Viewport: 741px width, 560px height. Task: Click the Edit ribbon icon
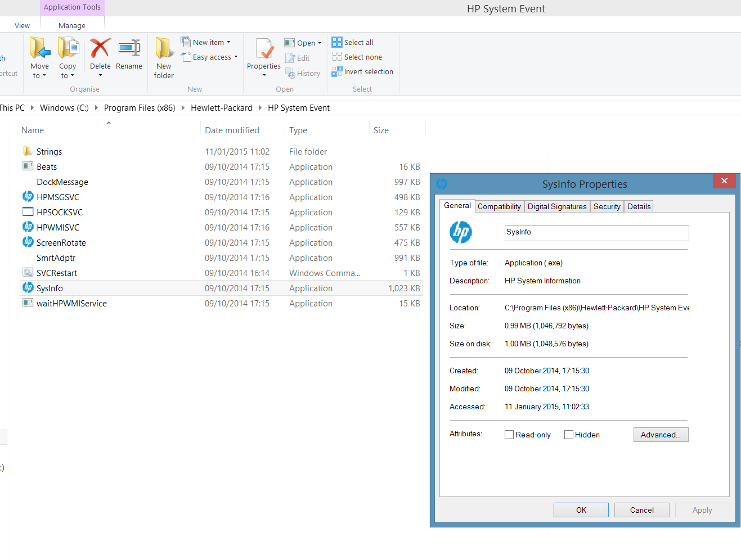[290, 58]
